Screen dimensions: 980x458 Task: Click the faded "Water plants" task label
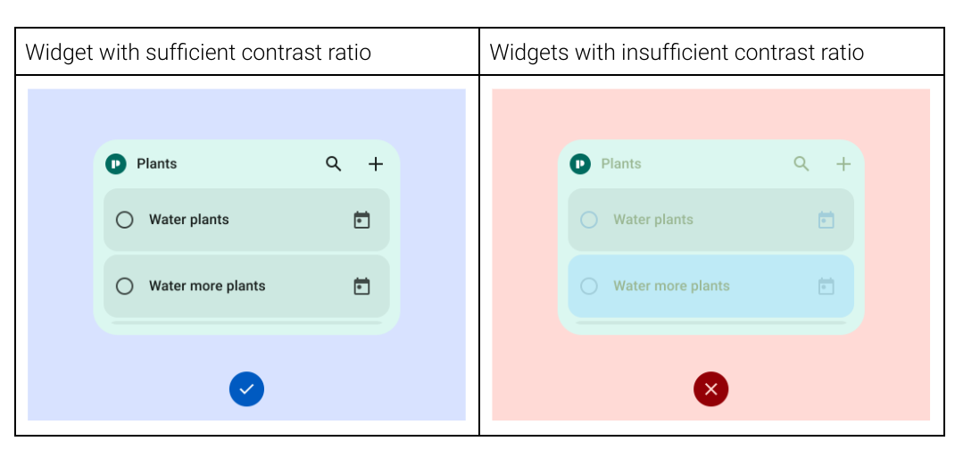pos(653,220)
